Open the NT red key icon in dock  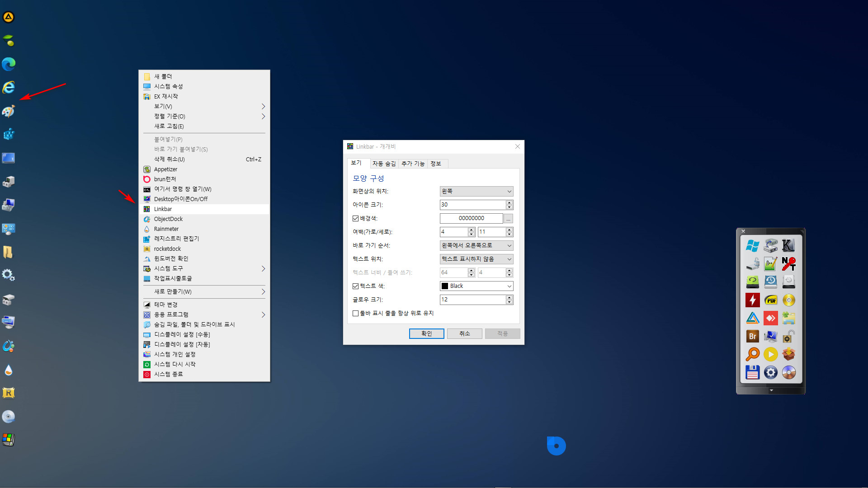(789, 264)
